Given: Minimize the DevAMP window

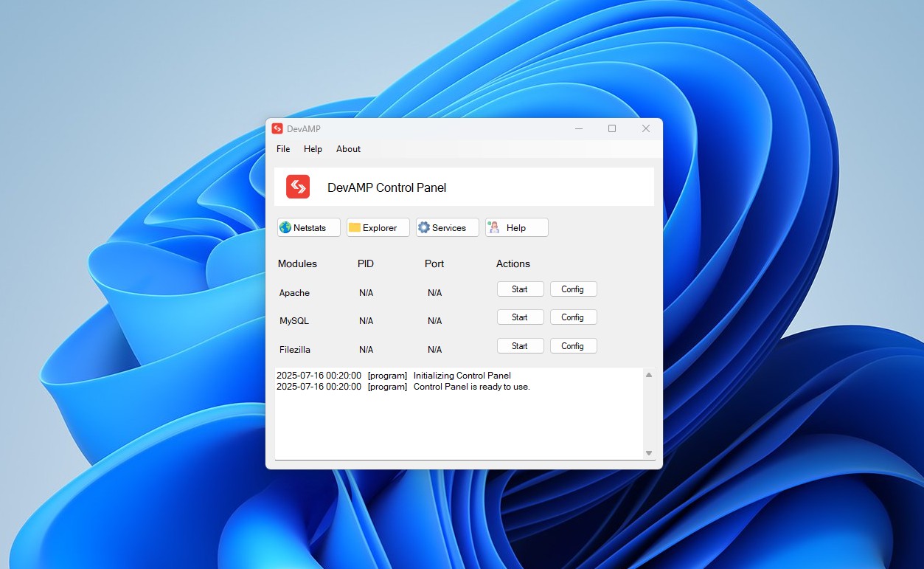Looking at the screenshot, I should pos(579,128).
